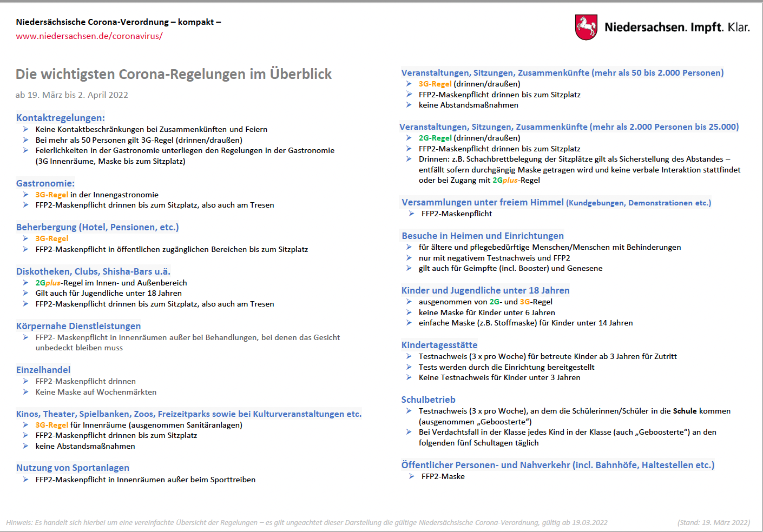Screen dimensions: 763x532
Task: Click the arrow bullet before 'FFP2-Maskenpflicht in Innenräumen außer beim Sporttreiben'
Action: point(25,480)
